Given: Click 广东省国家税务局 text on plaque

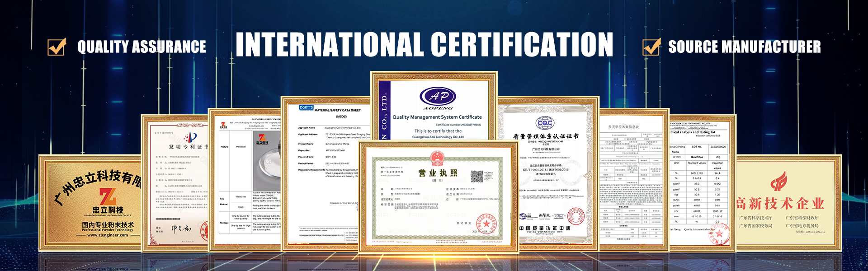Looking at the screenshot, I should [756, 226].
